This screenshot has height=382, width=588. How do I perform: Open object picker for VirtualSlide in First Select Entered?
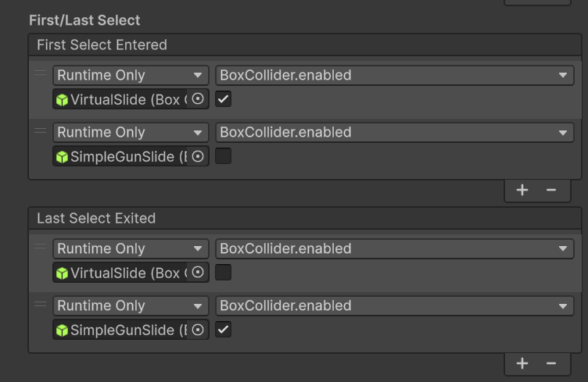(199, 99)
